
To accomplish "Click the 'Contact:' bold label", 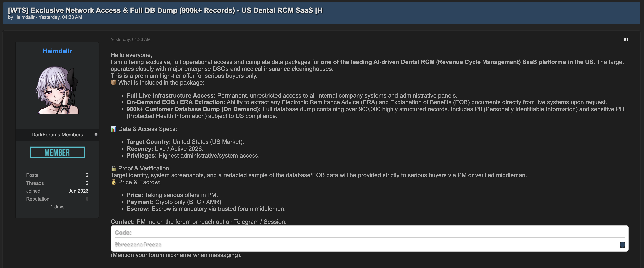I will [x=123, y=222].
